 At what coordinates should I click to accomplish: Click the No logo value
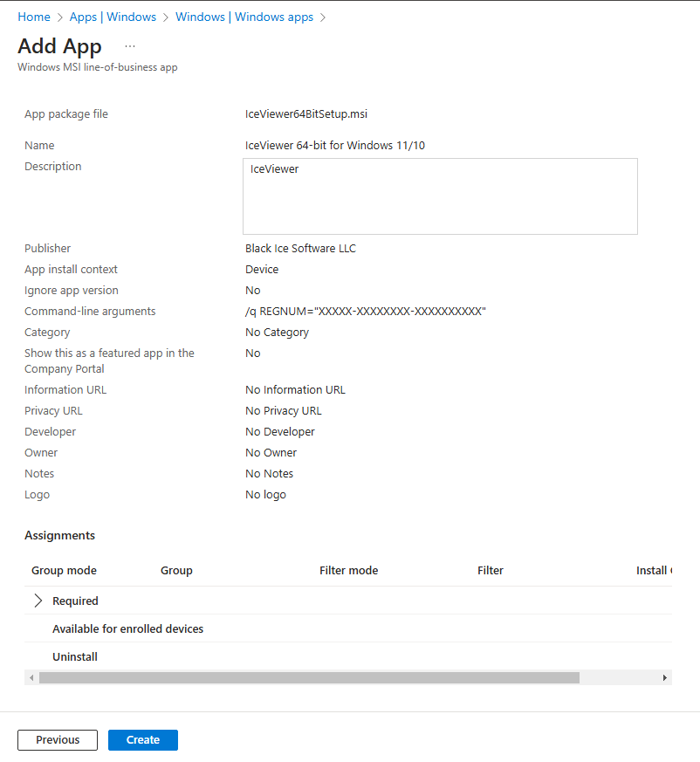265,494
